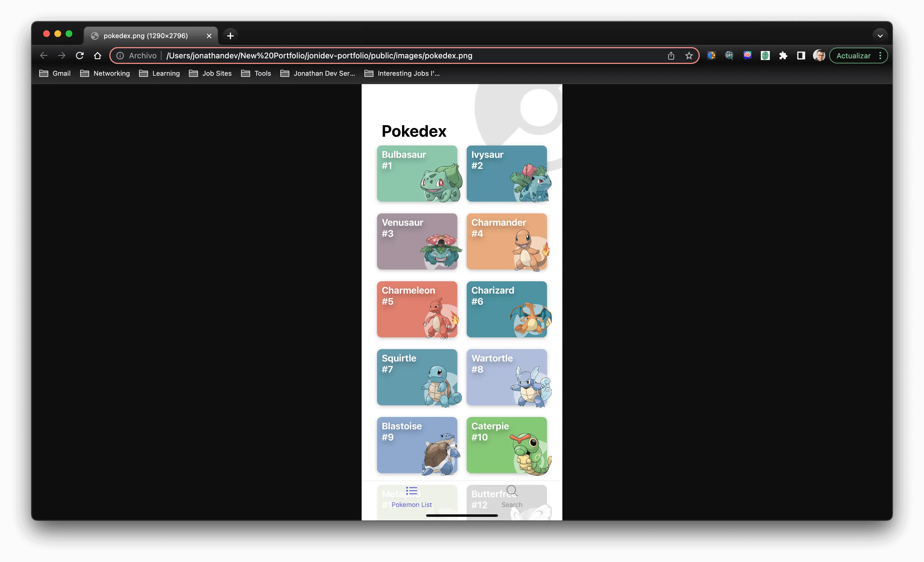Open a new browser tab
The image size is (924, 562).
[230, 36]
